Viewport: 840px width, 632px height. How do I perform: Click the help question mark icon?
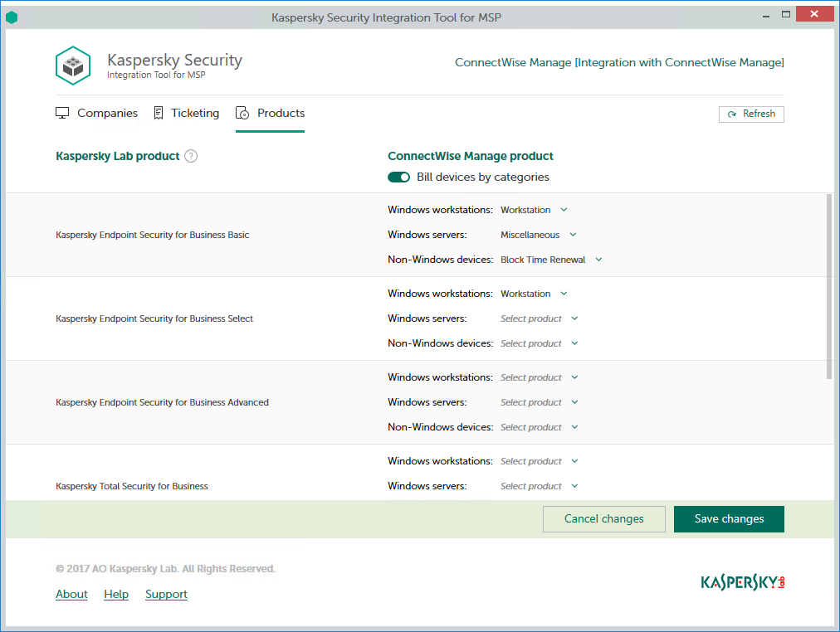pyautogui.click(x=191, y=156)
